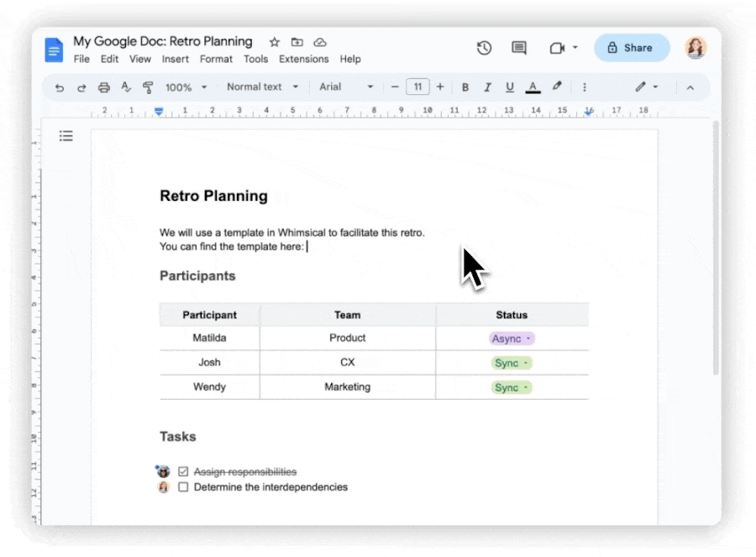
Task: Print the document
Action: [x=103, y=87]
